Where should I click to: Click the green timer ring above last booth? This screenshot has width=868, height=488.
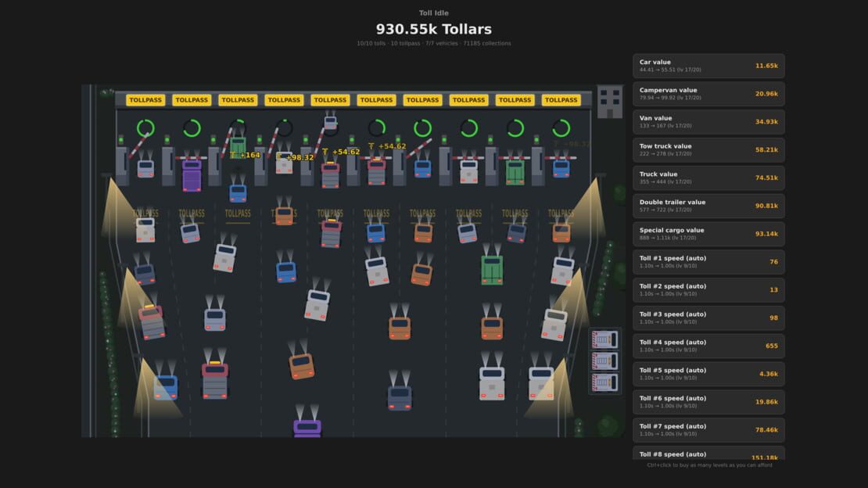pyautogui.click(x=561, y=128)
